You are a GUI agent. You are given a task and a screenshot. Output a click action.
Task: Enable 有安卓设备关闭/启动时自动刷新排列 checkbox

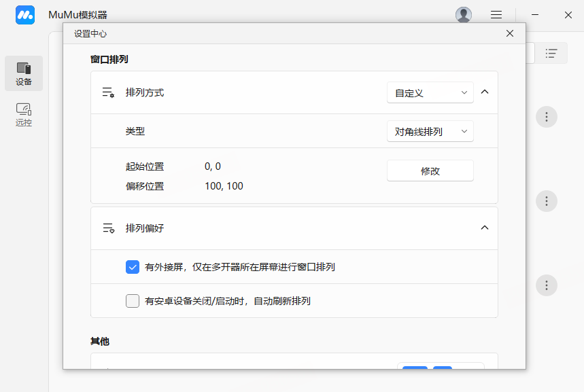pos(133,301)
